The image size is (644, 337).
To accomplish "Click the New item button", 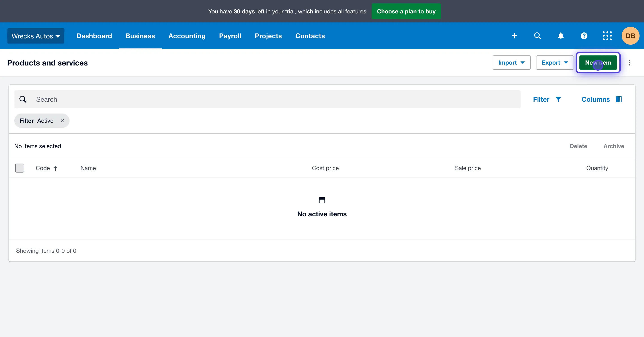I will pyautogui.click(x=598, y=62).
